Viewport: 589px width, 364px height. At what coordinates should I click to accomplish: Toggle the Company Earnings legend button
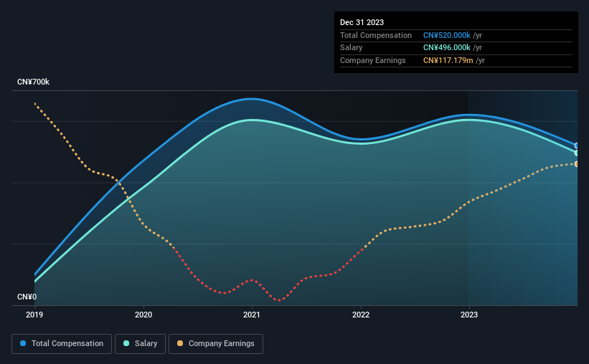pos(216,344)
